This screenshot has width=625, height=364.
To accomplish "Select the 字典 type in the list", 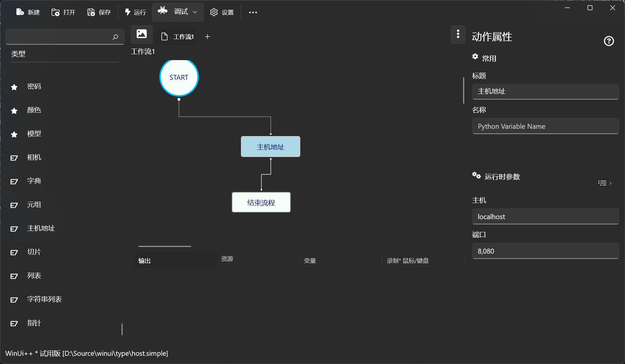I will pos(34,181).
